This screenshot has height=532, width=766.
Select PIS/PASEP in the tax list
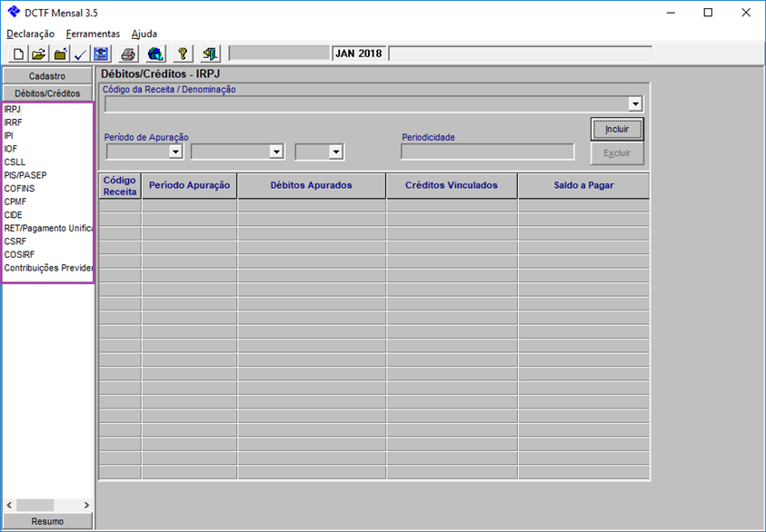25,175
